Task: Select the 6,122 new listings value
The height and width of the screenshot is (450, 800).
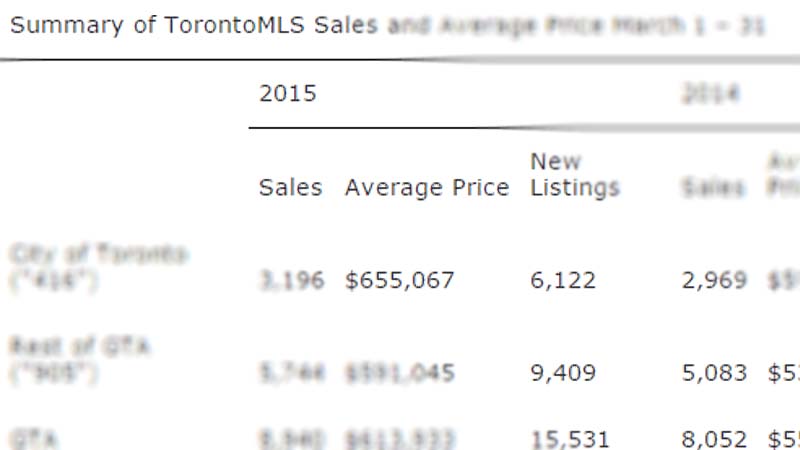Action: coord(563,281)
